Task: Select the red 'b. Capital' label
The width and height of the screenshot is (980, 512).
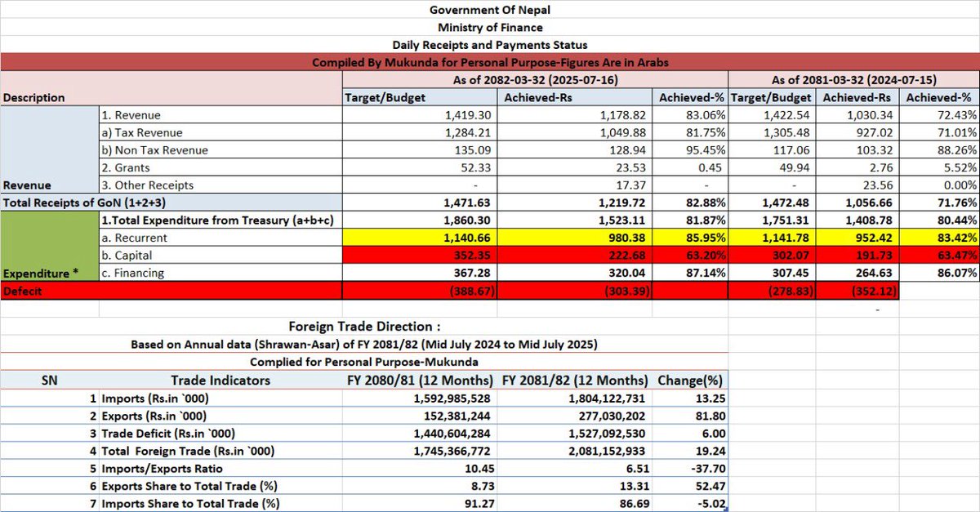Action: pos(127,256)
